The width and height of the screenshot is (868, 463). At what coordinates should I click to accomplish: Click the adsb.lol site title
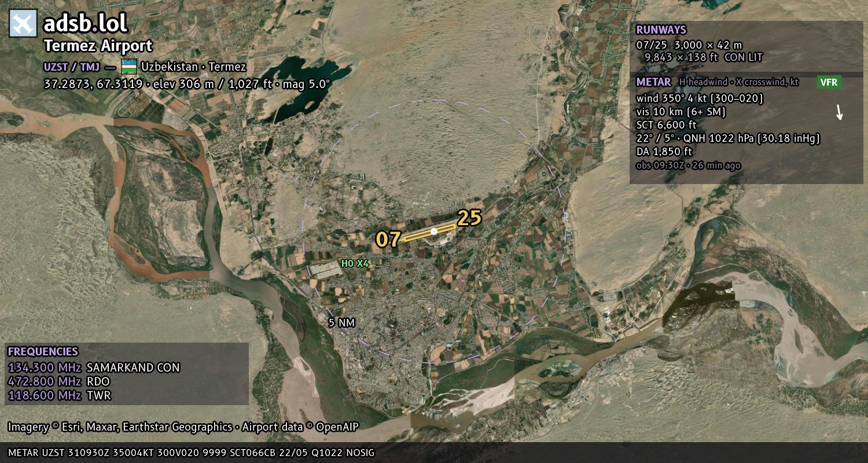pos(86,23)
